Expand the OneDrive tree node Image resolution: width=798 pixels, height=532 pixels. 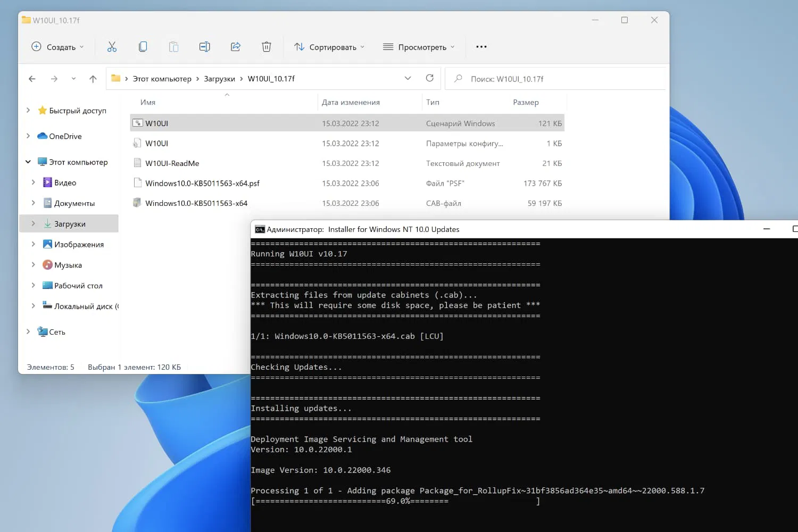[28, 136]
